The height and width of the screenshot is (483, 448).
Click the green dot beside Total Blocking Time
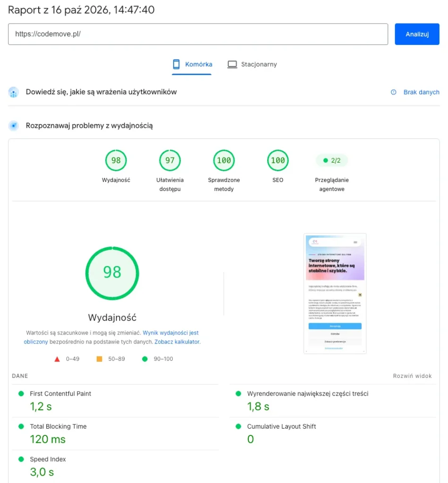(x=21, y=426)
